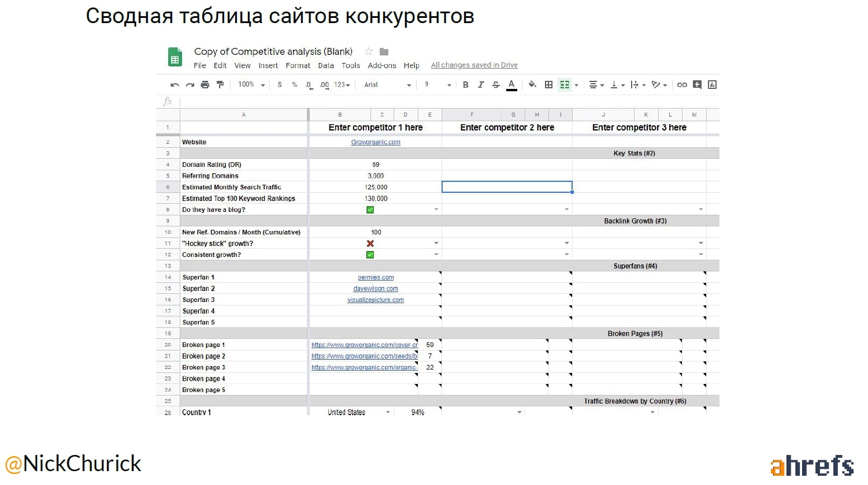
Task: Toggle the 'Do they have a blog?' checkbox
Action: tap(370, 210)
